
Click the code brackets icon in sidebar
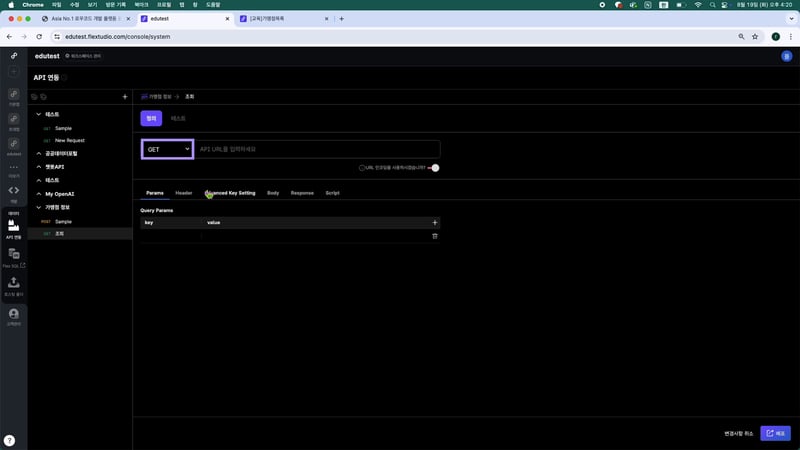(x=14, y=190)
